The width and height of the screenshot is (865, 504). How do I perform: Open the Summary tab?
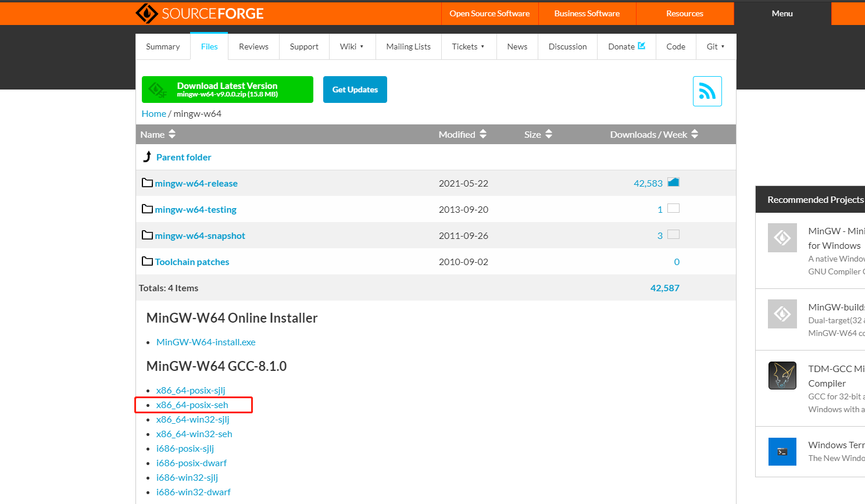tap(163, 47)
